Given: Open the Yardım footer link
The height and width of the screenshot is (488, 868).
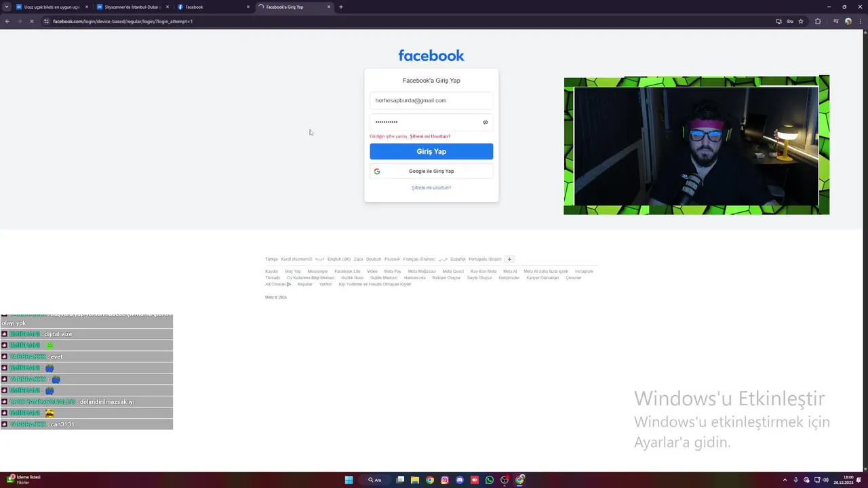Looking at the screenshot, I should tap(325, 284).
